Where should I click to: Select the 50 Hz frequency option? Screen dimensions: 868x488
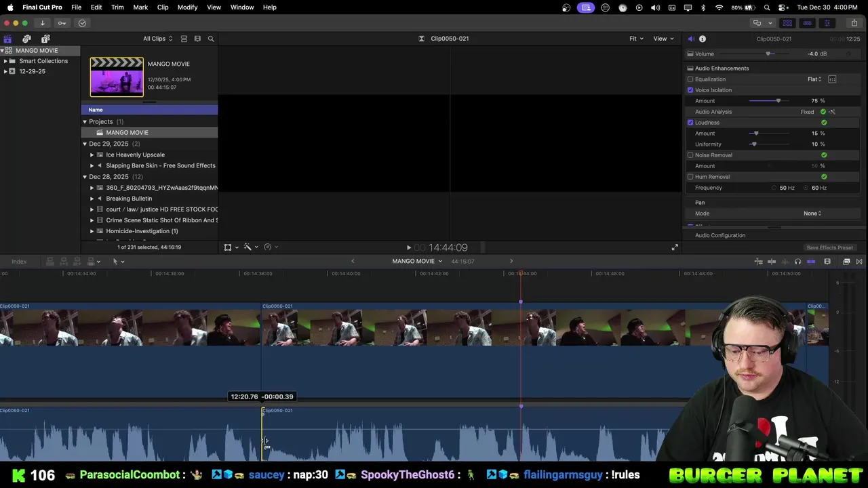pyautogui.click(x=774, y=188)
